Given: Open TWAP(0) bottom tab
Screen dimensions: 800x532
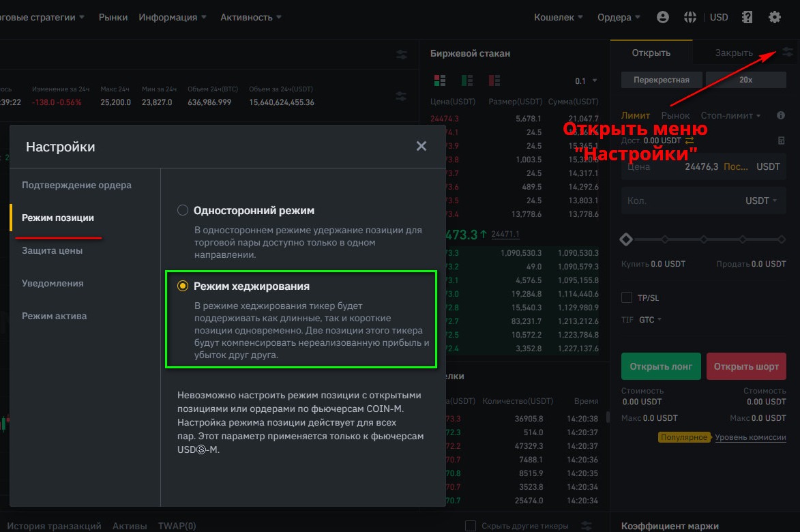Looking at the screenshot, I should coord(177,525).
